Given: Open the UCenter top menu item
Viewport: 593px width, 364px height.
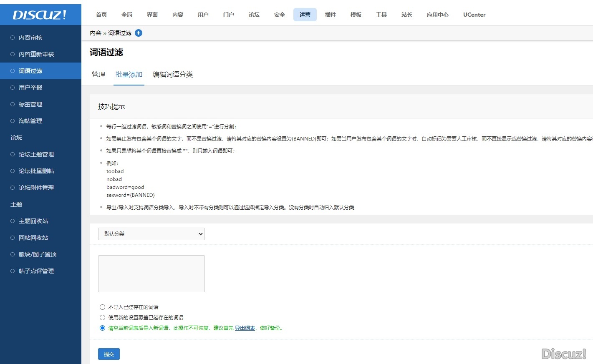Looking at the screenshot, I should 474,15.
